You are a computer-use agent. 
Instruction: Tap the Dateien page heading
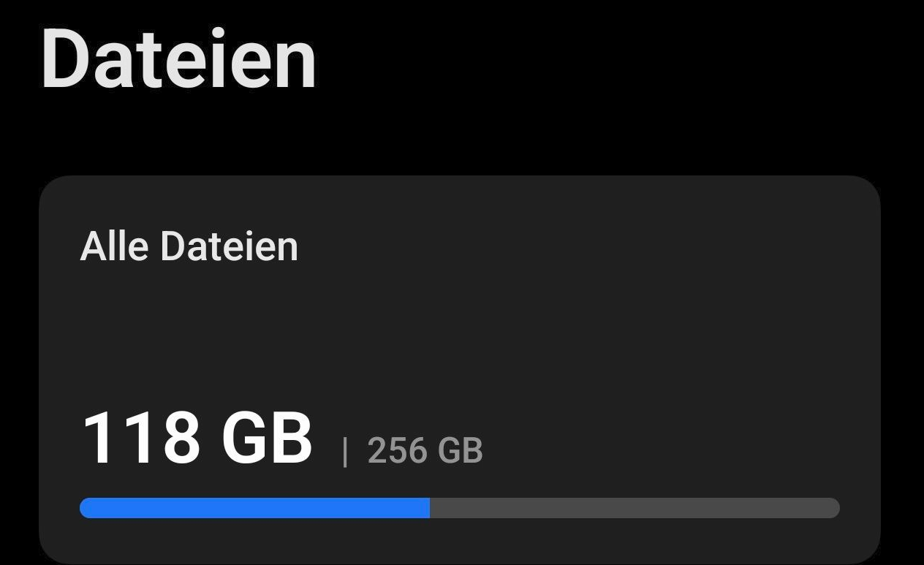pos(179,58)
